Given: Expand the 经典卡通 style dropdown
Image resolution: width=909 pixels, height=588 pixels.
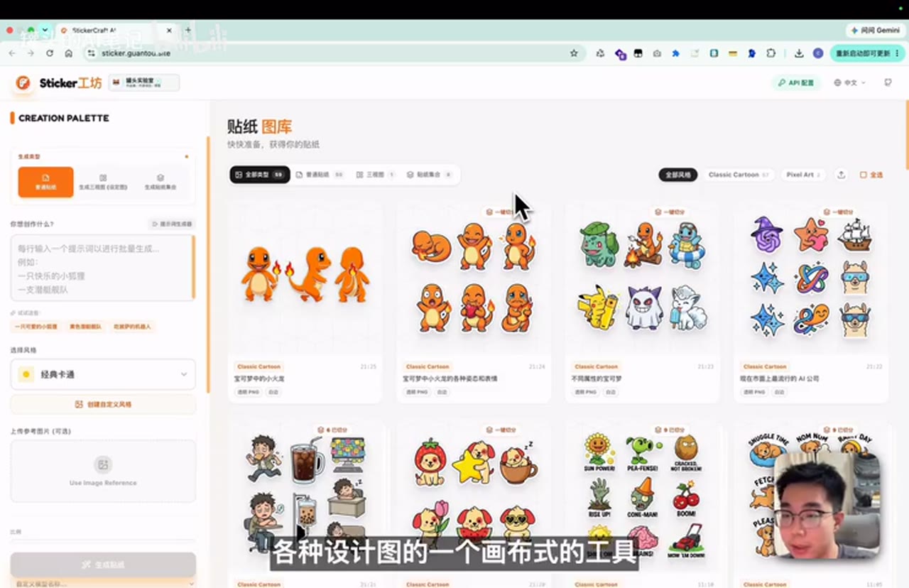Looking at the screenshot, I should coord(103,374).
